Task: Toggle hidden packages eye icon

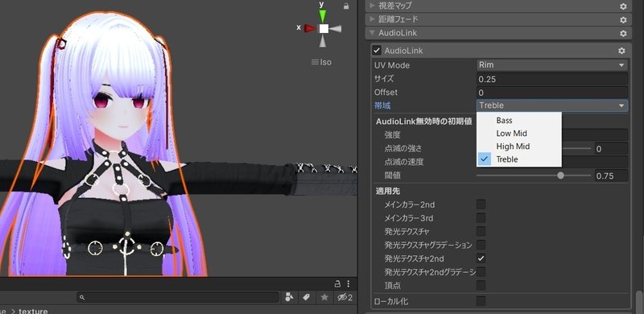Action: [345, 297]
